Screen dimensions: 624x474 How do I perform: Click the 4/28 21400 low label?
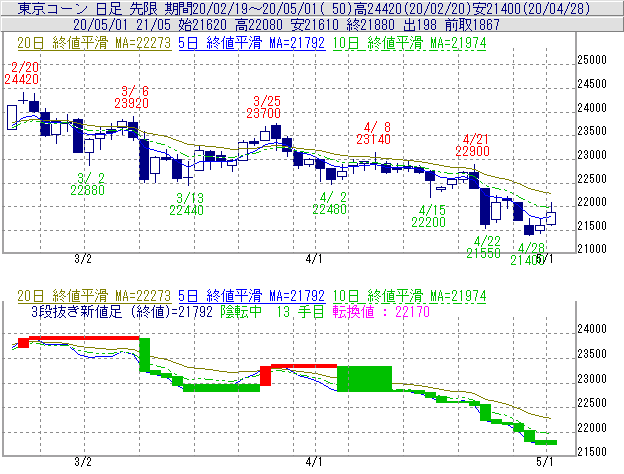[528, 254]
